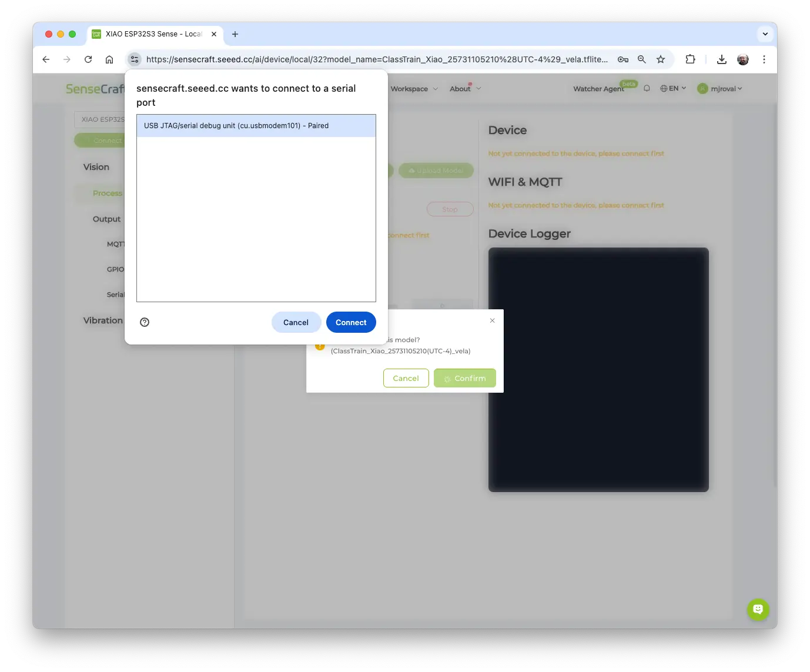Cancel the serial port connection prompt

pos(296,322)
